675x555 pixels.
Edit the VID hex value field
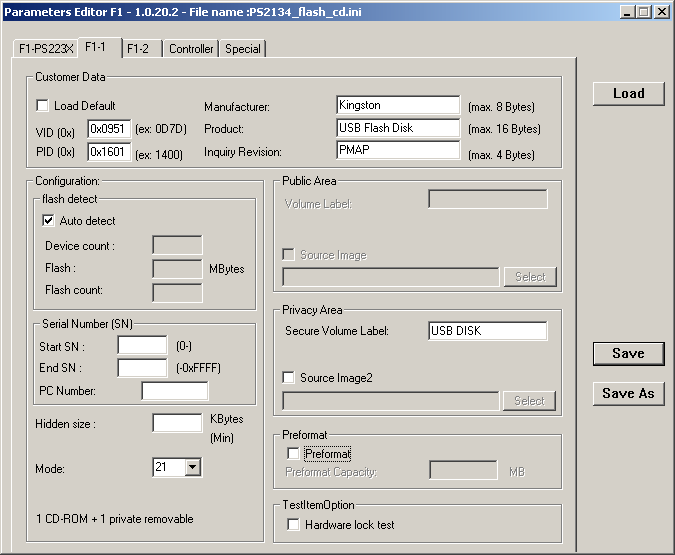click(x=109, y=129)
